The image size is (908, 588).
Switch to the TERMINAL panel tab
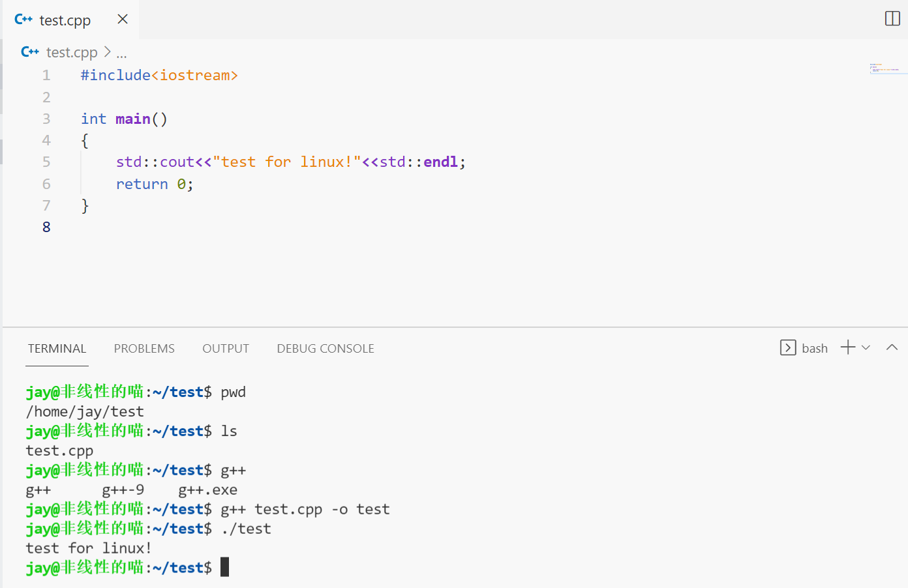coord(57,349)
